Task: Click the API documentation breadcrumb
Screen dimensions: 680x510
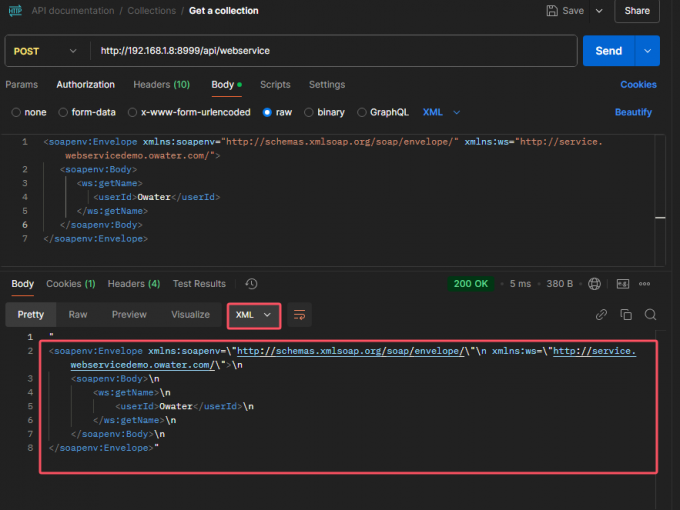Action: coord(73,11)
